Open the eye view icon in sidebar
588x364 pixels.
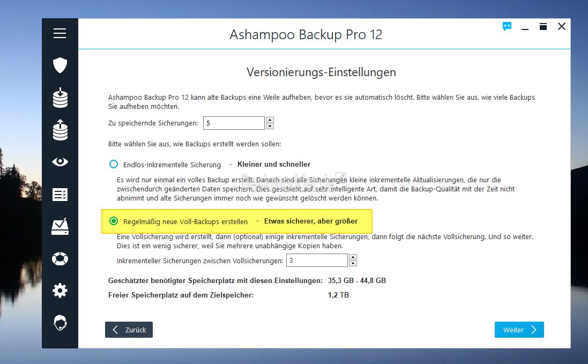pos(60,162)
